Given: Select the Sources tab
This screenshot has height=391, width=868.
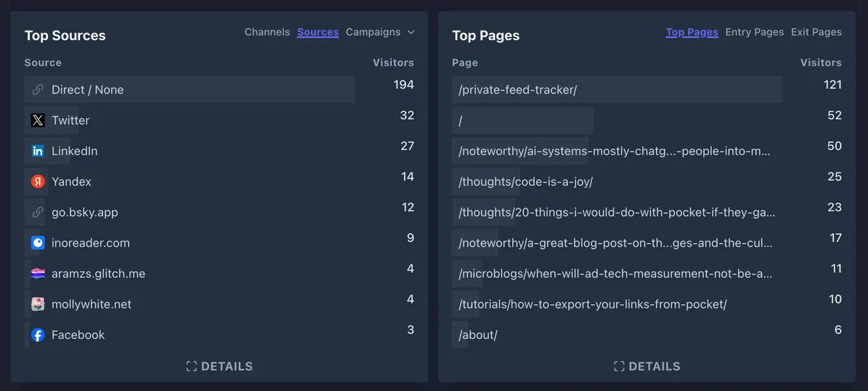Looking at the screenshot, I should [317, 32].
